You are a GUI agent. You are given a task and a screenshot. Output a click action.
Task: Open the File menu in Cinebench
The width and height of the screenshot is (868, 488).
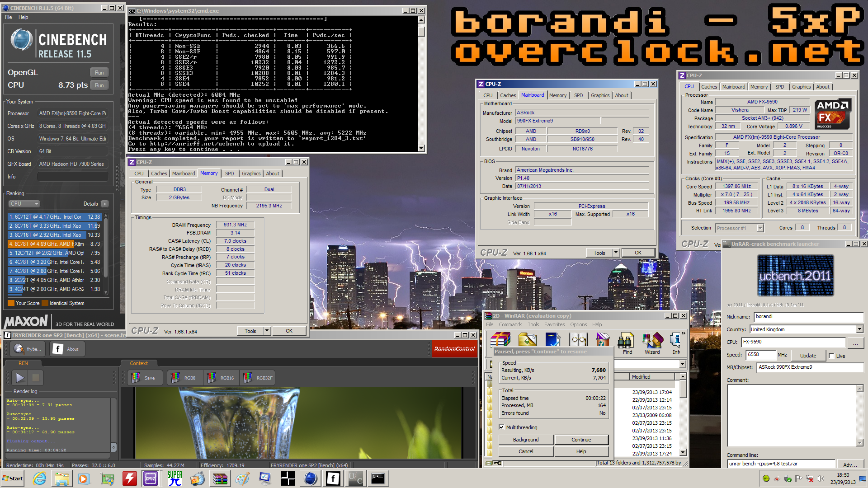(9, 17)
